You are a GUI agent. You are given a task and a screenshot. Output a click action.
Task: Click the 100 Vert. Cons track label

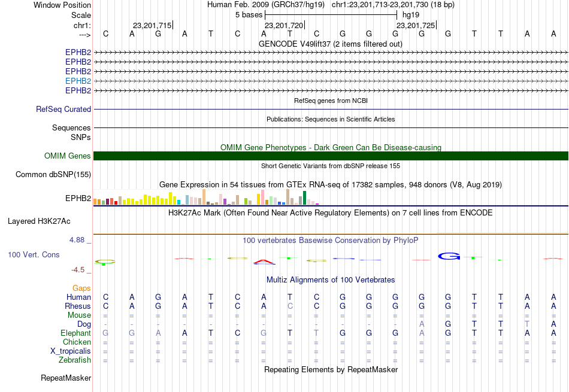[x=34, y=254]
